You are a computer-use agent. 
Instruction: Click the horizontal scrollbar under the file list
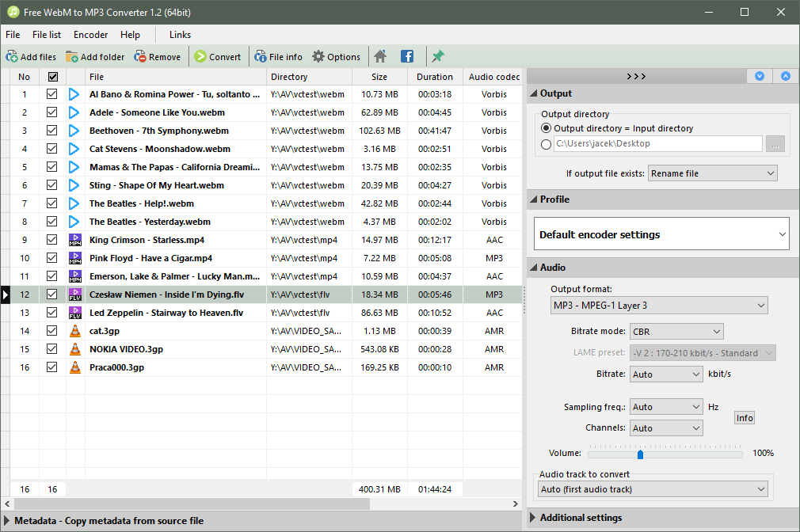pyautogui.click(x=192, y=504)
